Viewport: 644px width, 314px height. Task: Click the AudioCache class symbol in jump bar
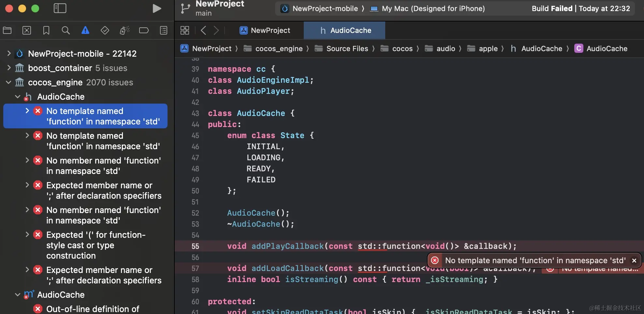point(601,49)
